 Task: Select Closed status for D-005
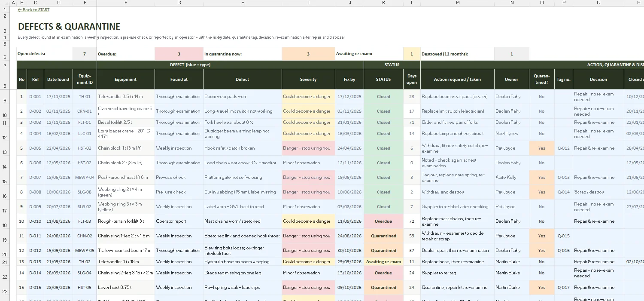[x=383, y=148]
